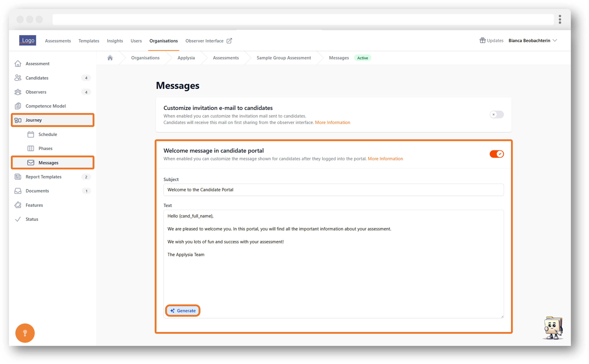The width and height of the screenshot is (589, 364).
Task: Open the Users top menu
Action: click(x=136, y=41)
